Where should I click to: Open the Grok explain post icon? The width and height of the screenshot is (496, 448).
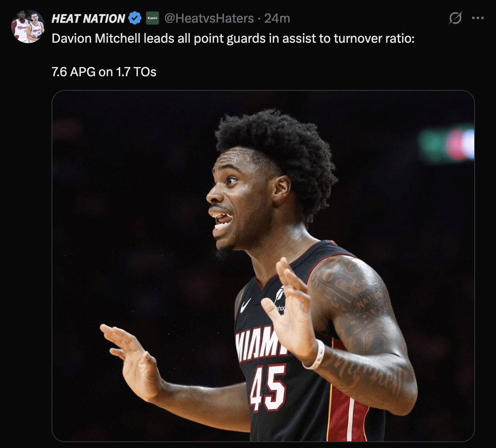click(455, 18)
